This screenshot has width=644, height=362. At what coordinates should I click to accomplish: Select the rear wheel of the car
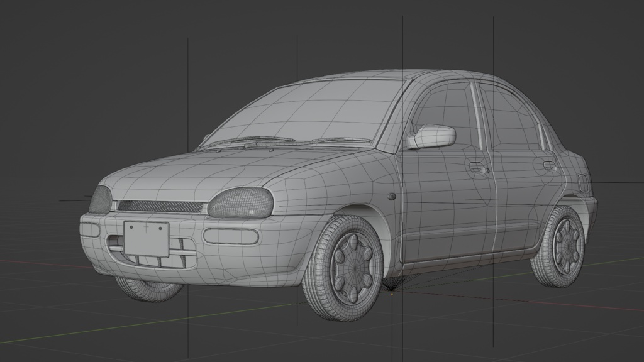tap(559, 246)
